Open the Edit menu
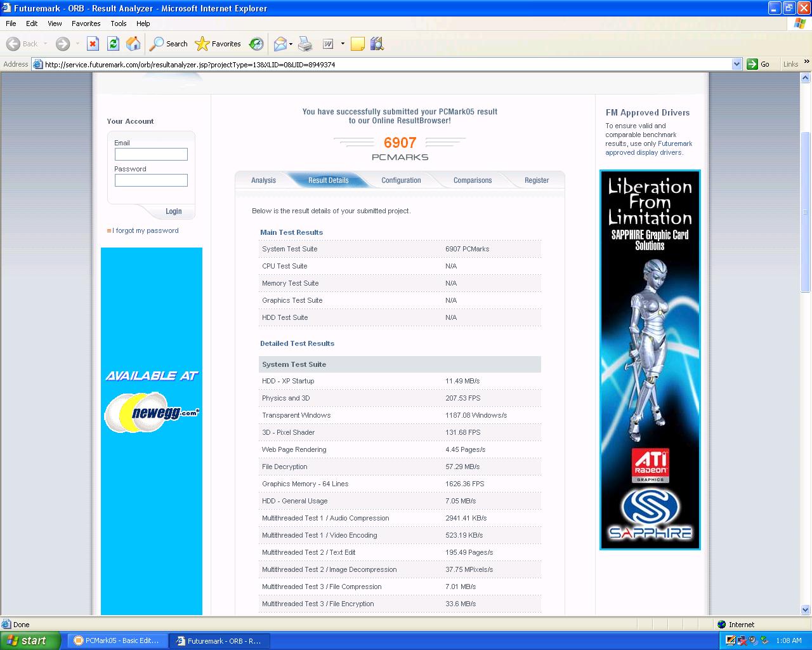Screen dimensions: 812x650 (x=32, y=23)
